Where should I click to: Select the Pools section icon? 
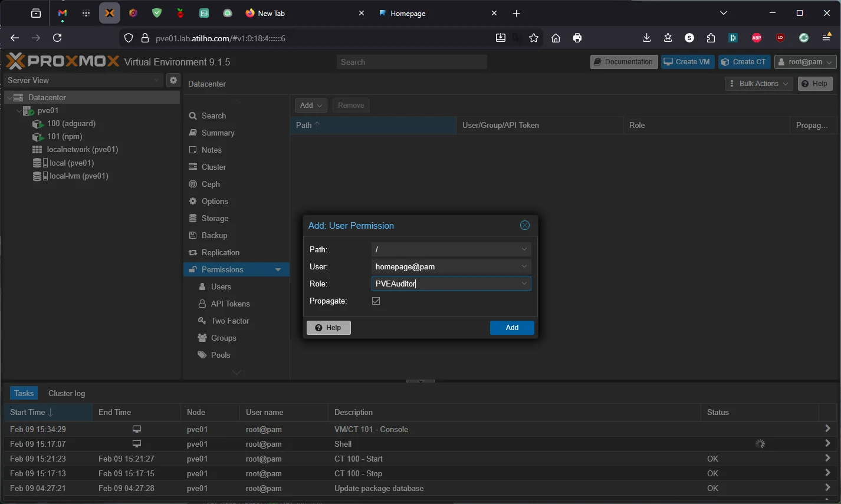[x=203, y=355]
